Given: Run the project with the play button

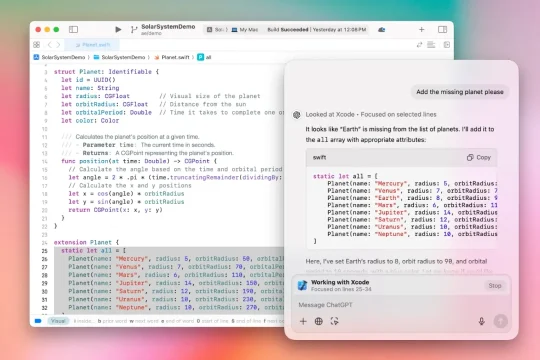Looking at the screenshot, I should [x=118, y=30].
